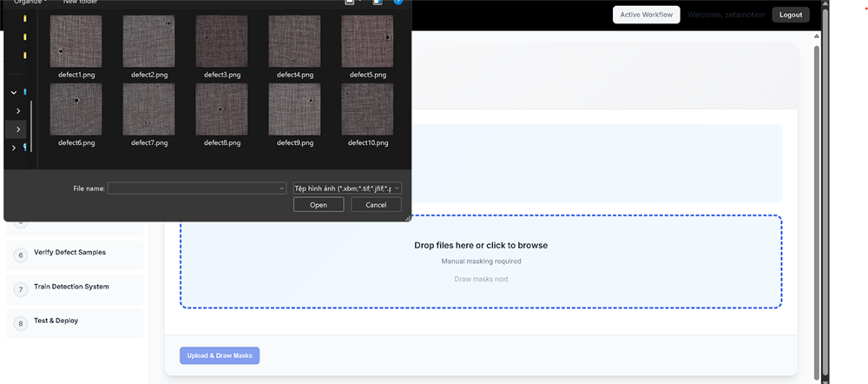Open step 7 Train Detection System

pos(75,290)
